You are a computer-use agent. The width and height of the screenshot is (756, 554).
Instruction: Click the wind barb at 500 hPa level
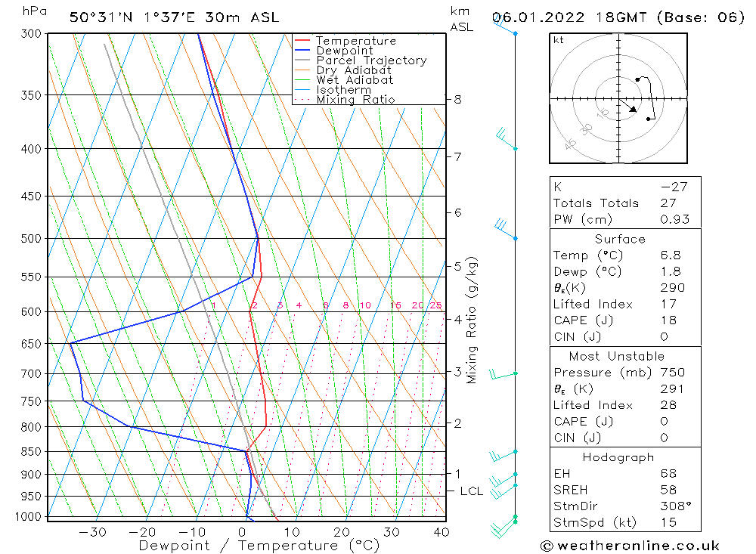[x=506, y=229]
